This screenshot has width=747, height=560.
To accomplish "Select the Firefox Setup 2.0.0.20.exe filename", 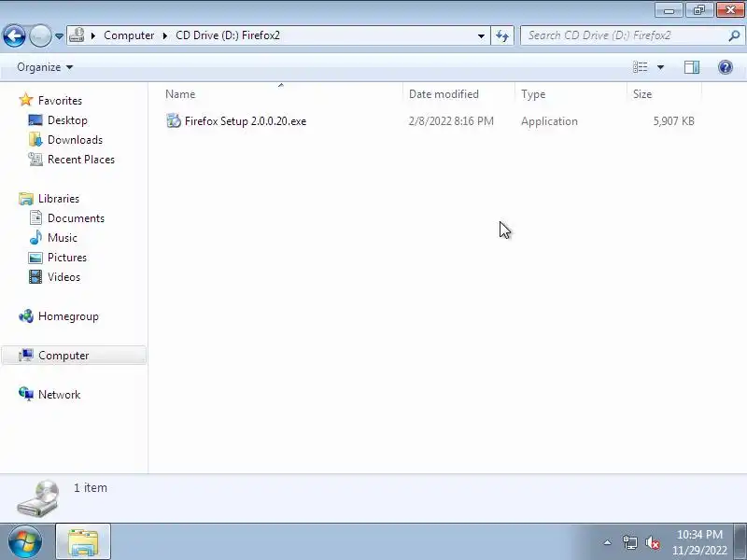I will (x=246, y=121).
